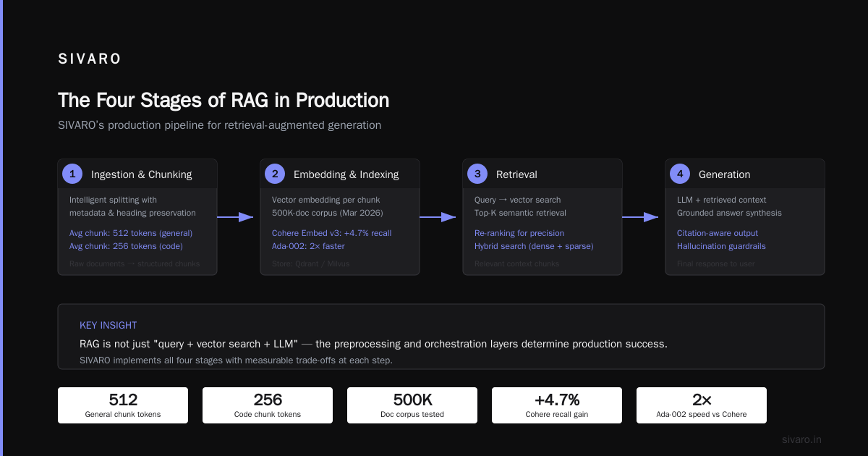Click the KEY INSIGHT label
The width and height of the screenshot is (868, 456).
pyautogui.click(x=108, y=325)
